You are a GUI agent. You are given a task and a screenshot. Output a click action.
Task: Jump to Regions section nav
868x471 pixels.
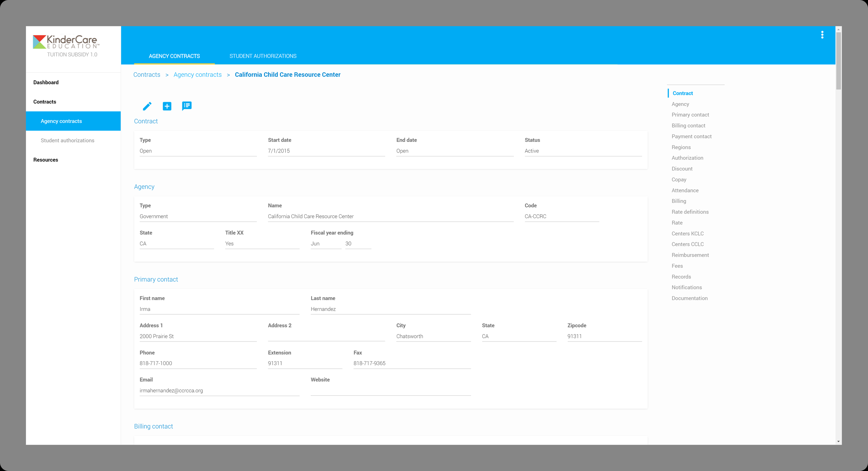coord(681,147)
